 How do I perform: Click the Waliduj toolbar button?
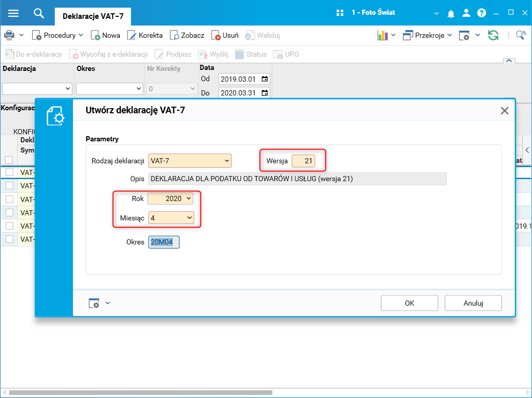[262, 35]
